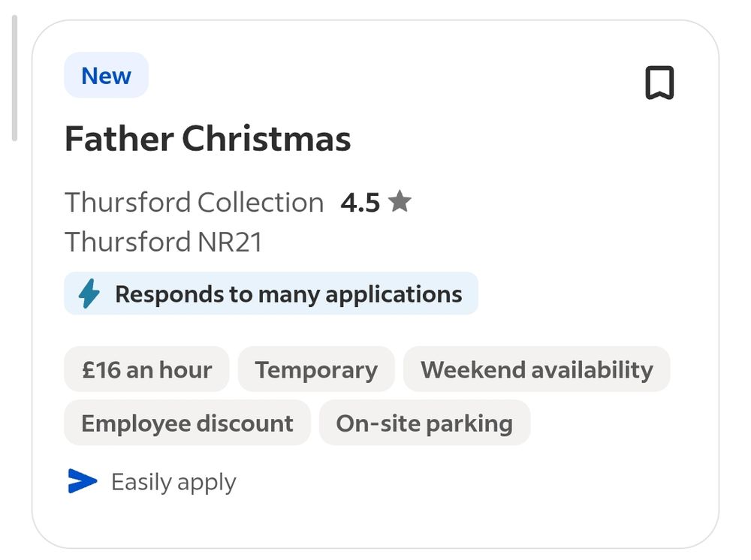Click the Weekend availability chip
This screenshot has width=751, height=560.
[536, 369]
